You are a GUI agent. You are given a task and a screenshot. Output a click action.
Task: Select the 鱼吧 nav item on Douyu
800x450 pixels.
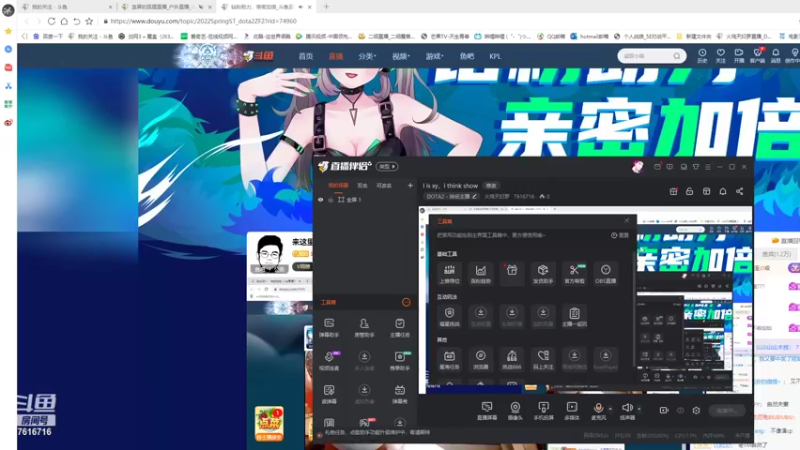coord(466,56)
